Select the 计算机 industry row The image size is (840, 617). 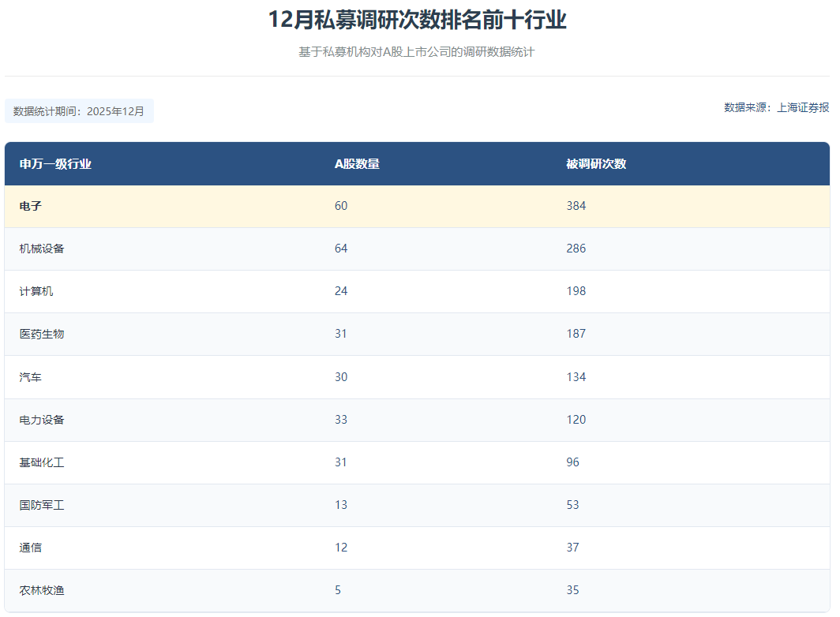click(x=417, y=291)
